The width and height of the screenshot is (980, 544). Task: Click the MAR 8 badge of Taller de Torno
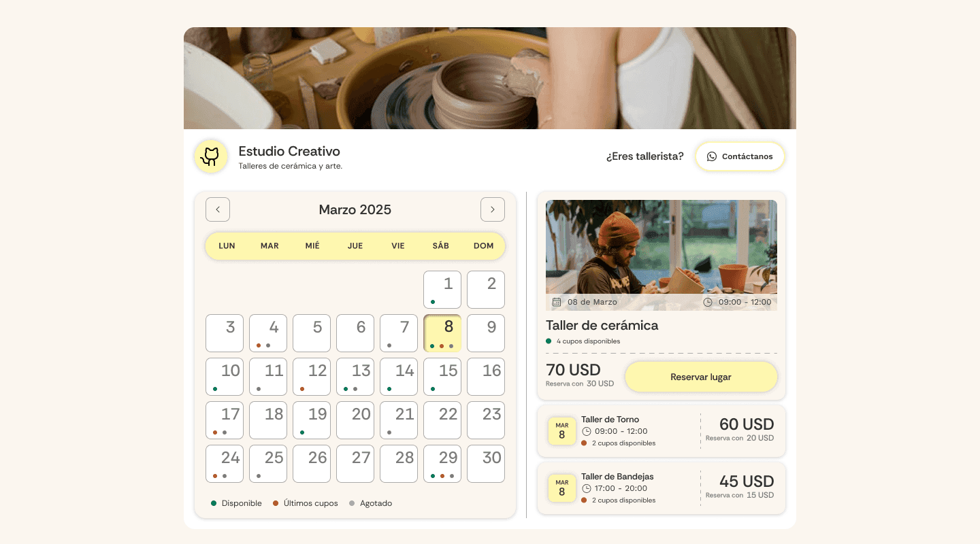[x=562, y=431]
